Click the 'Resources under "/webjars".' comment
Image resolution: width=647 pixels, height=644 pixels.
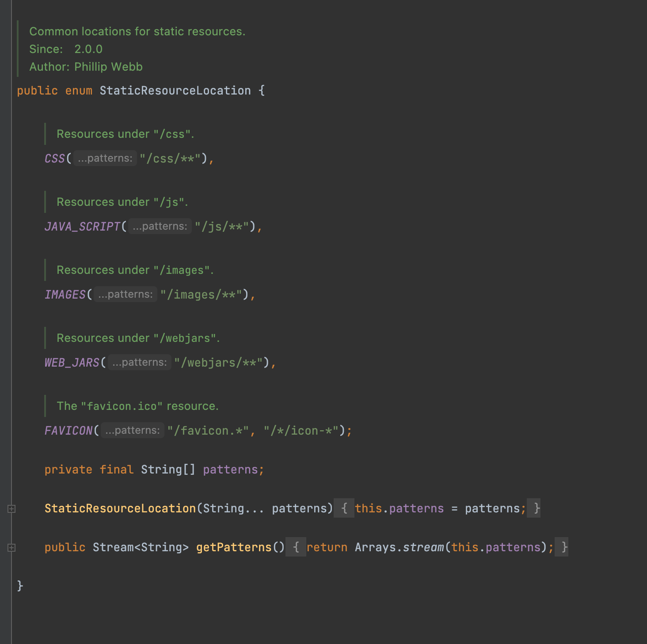click(x=138, y=338)
